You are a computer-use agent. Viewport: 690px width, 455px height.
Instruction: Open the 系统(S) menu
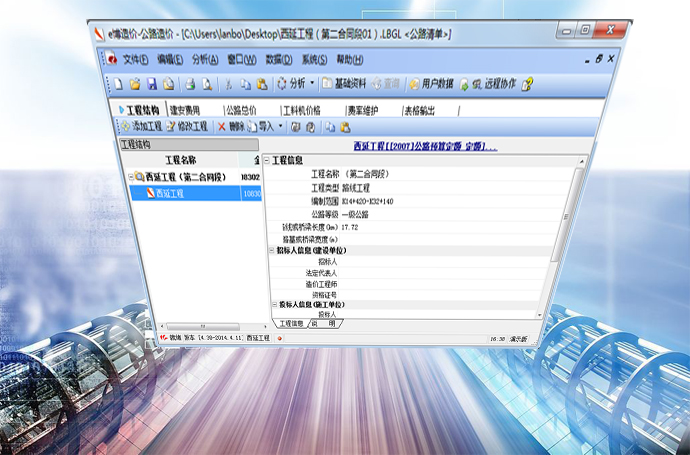[x=314, y=59]
